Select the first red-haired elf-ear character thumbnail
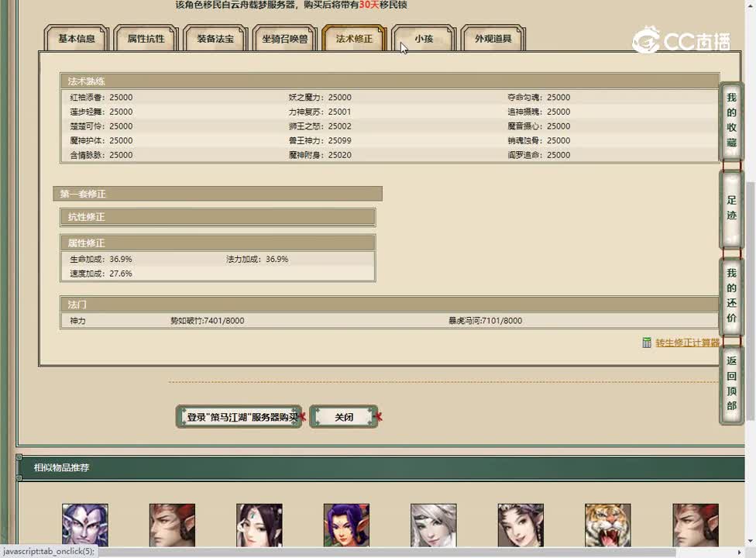756x558 pixels. click(x=172, y=525)
